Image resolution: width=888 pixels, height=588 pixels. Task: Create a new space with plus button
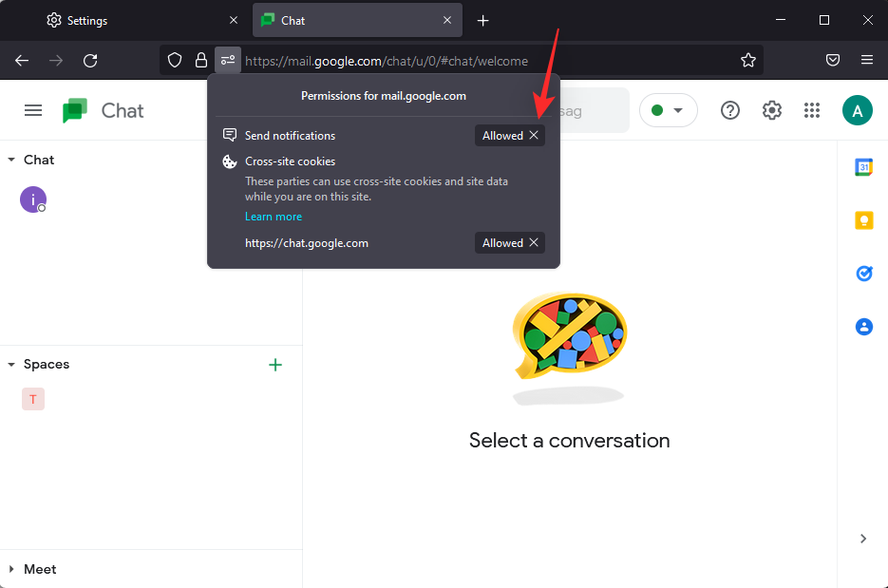pyautogui.click(x=275, y=365)
